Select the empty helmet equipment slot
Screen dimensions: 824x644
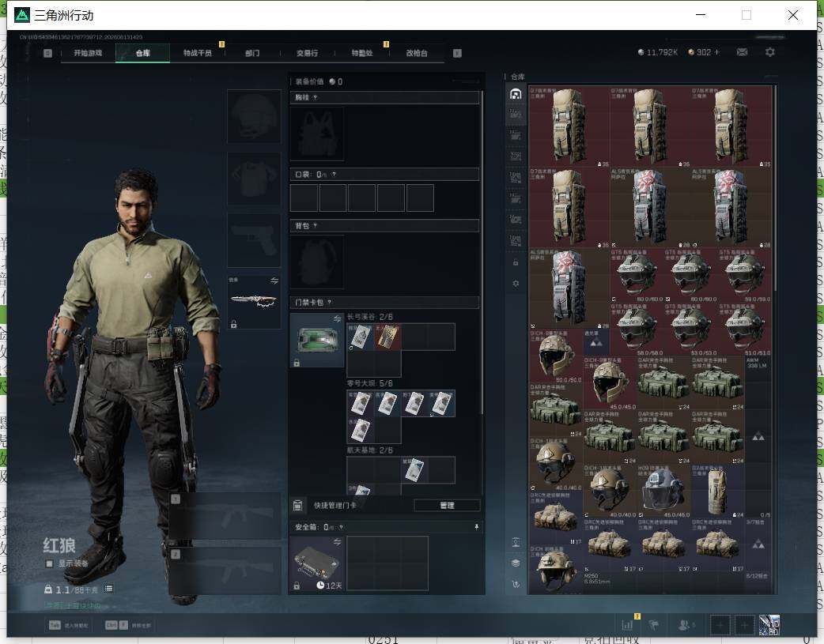(254, 116)
